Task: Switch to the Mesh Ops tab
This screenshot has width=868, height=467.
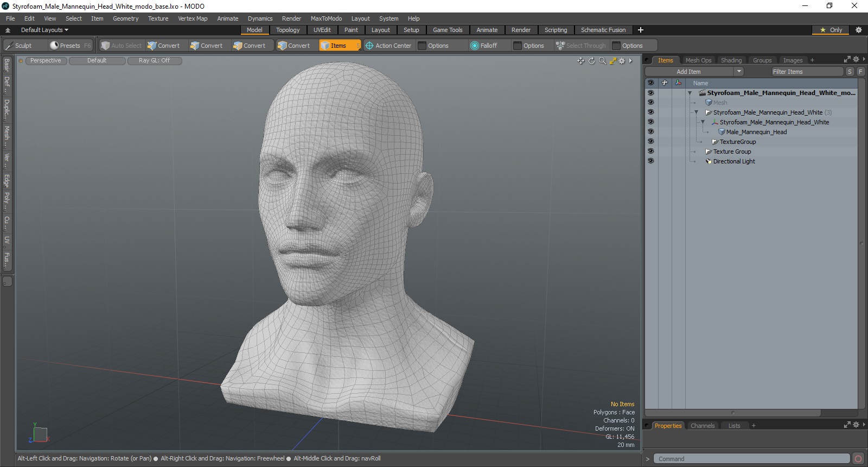Action: (x=698, y=60)
